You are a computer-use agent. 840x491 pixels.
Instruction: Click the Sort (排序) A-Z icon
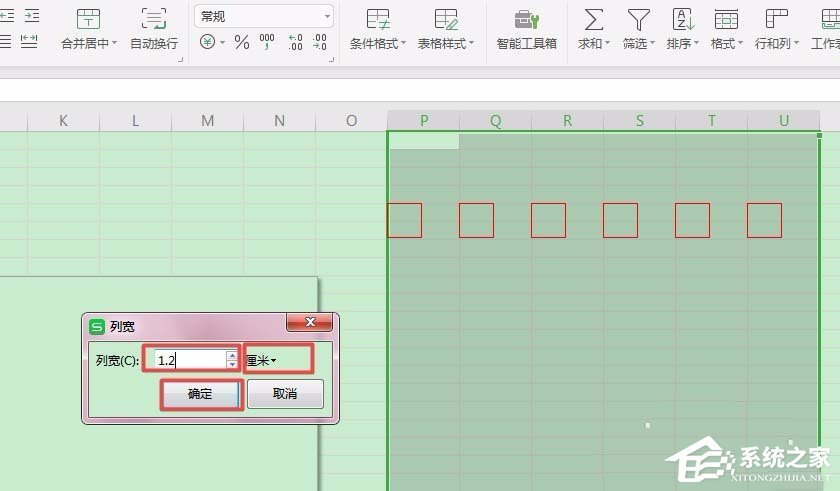pos(682,20)
